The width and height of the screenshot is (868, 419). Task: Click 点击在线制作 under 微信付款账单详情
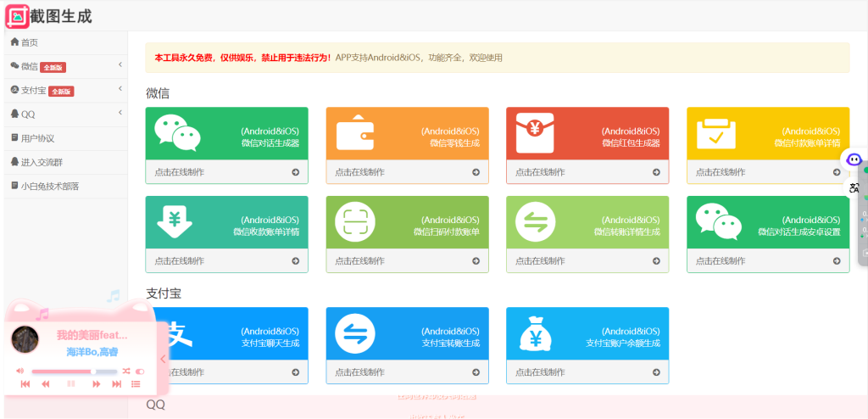tap(721, 172)
